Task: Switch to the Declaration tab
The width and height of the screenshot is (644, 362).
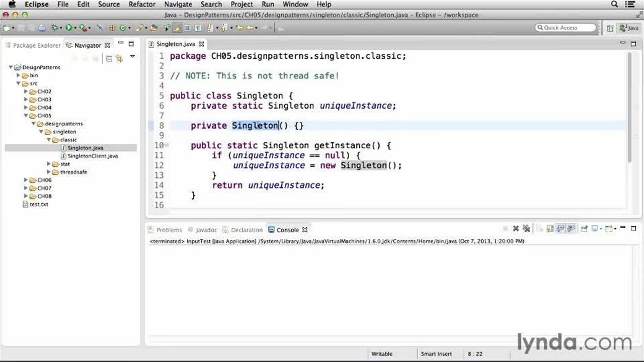Action: click(x=243, y=230)
